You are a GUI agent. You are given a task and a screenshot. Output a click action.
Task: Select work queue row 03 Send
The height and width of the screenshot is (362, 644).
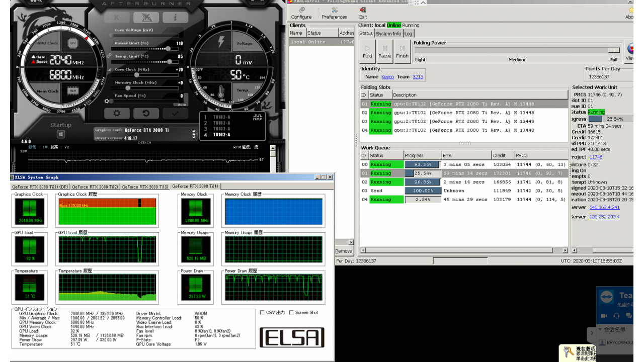pos(464,191)
